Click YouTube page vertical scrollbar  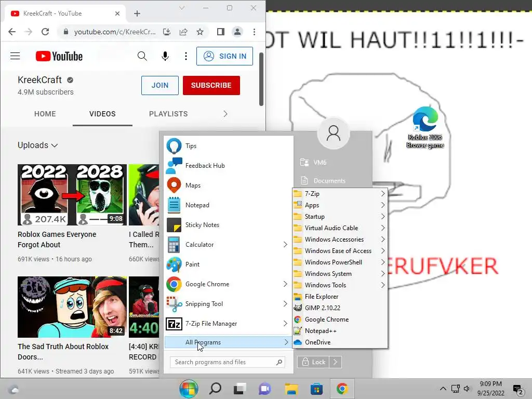(261, 79)
